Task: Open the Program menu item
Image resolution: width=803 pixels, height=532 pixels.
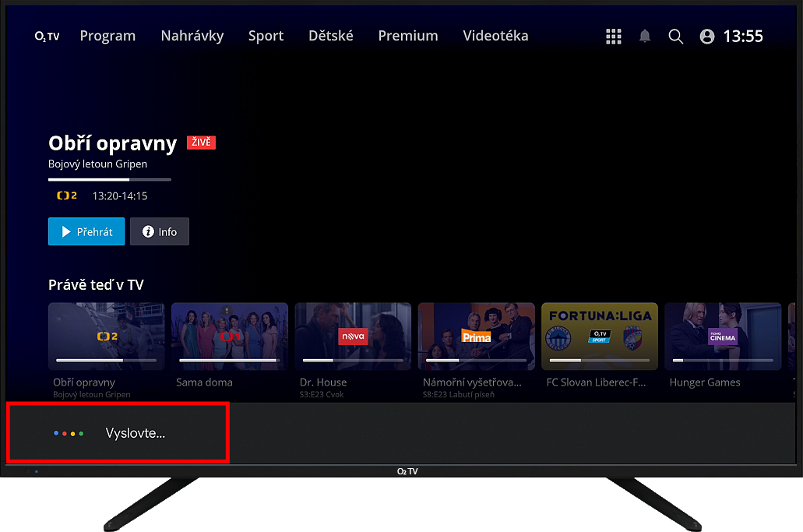Action: click(x=107, y=36)
